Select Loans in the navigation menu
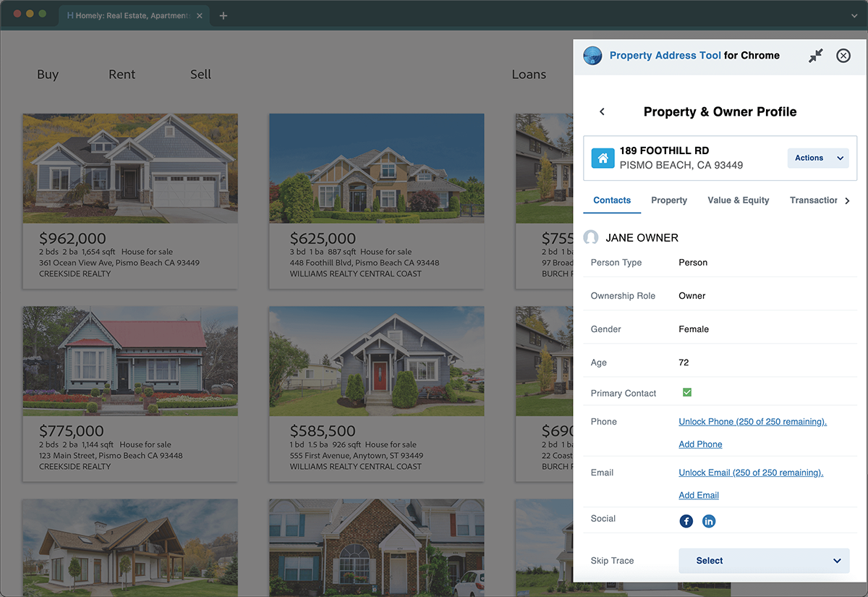This screenshot has width=868, height=597. point(529,74)
